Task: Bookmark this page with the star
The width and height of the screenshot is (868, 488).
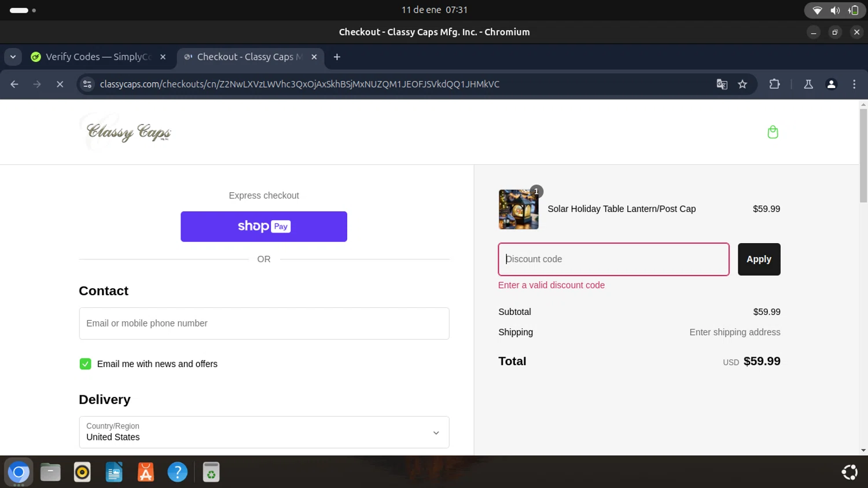Action: pos(742,85)
